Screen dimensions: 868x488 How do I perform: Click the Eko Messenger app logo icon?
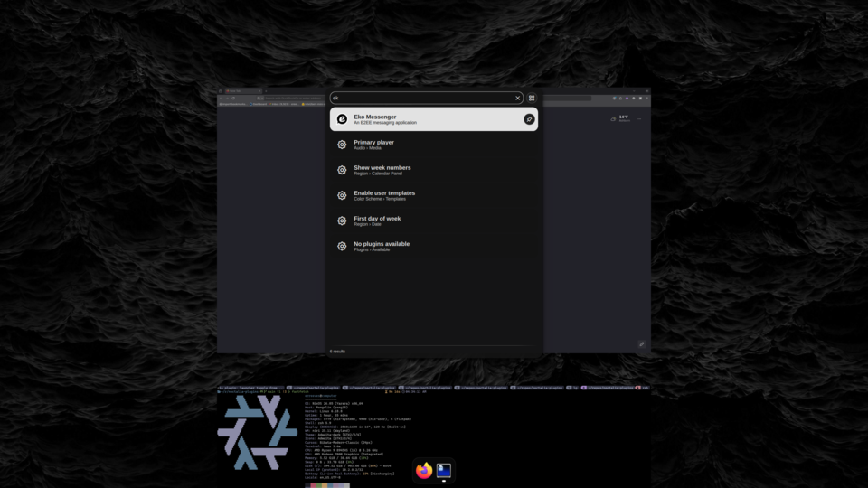tap(342, 119)
